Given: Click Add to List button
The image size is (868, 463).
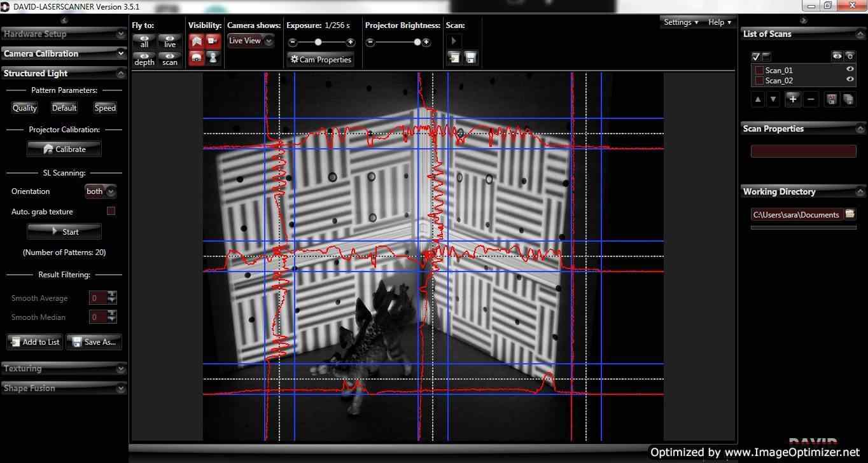Looking at the screenshot, I should pyautogui.click(x=34, y=342).
